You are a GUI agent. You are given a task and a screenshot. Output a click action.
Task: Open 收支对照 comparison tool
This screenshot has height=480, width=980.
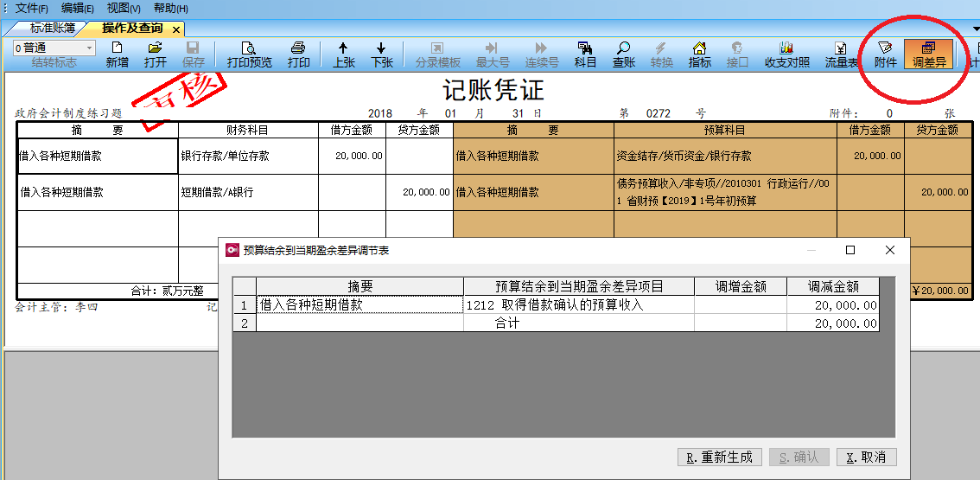tap(786, 54)
